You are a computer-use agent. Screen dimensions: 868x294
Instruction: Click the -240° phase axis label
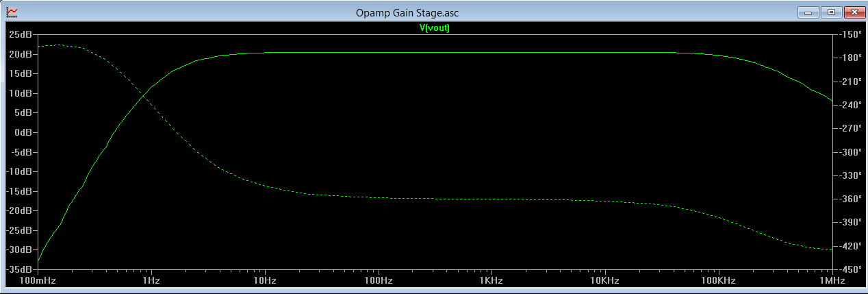click(850, 105)
